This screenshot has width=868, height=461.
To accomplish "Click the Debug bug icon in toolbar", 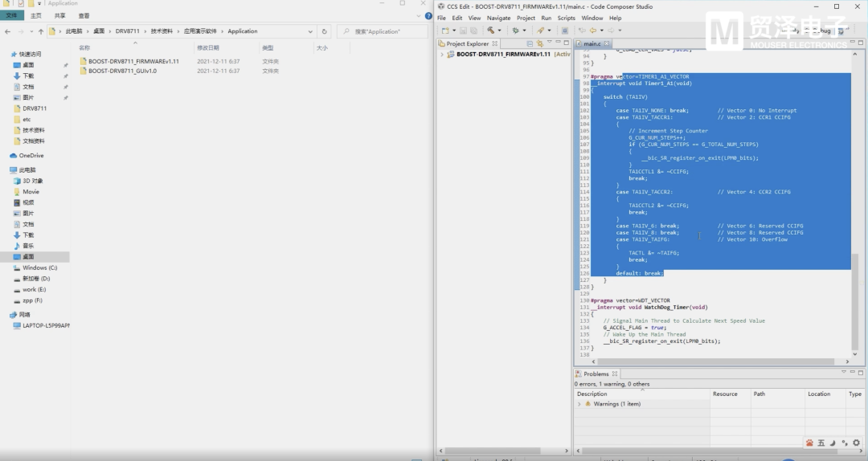I will [x=516, y=31].
